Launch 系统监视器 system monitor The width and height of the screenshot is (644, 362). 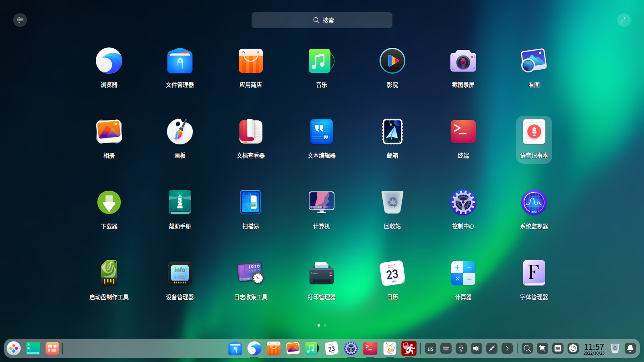tap(534, 202)
